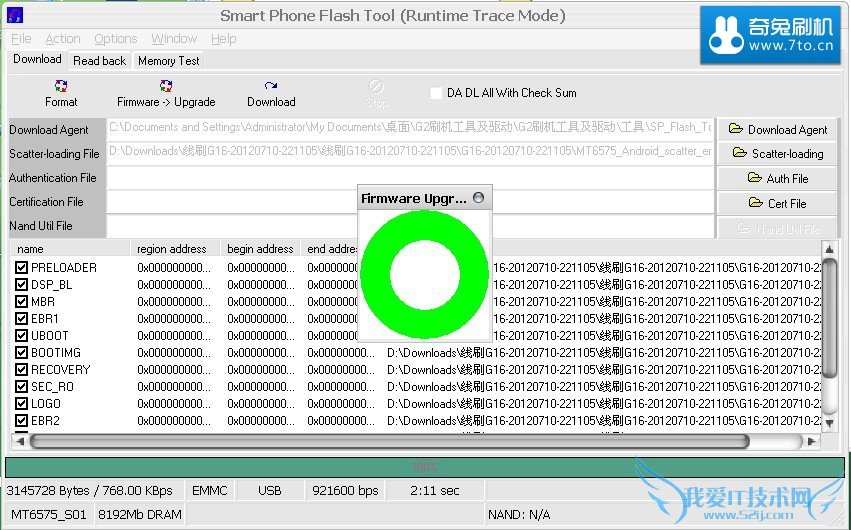Viewport: 851px width, 530px height.
Task: Click the green OK ring indicator
Action: pyautogui.click(x=424, y=274)
